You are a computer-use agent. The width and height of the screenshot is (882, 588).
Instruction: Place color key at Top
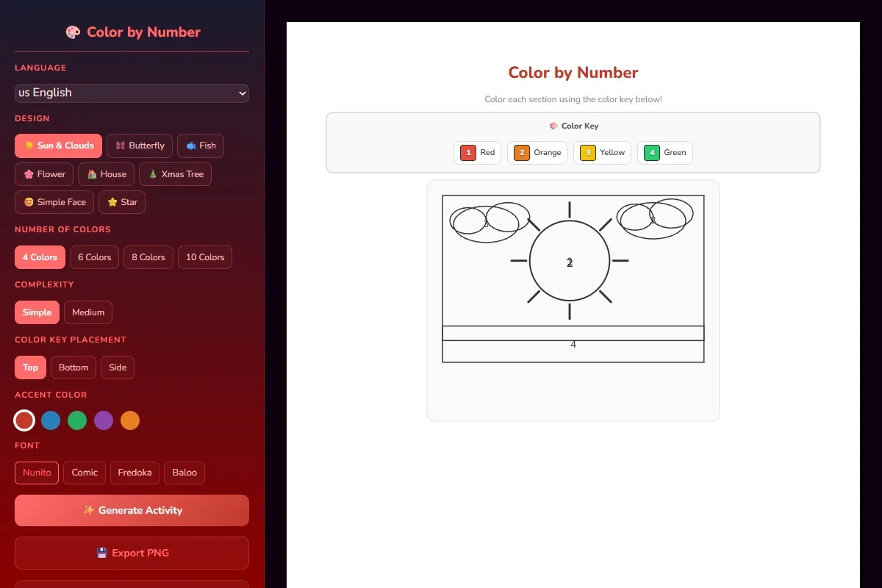[x=30, y=367]
